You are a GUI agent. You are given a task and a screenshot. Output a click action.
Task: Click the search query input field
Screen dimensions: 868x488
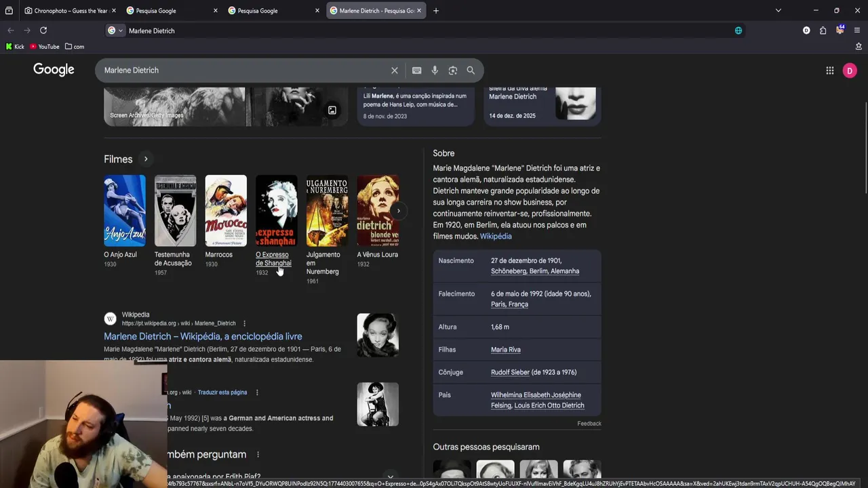click(244, 70)
